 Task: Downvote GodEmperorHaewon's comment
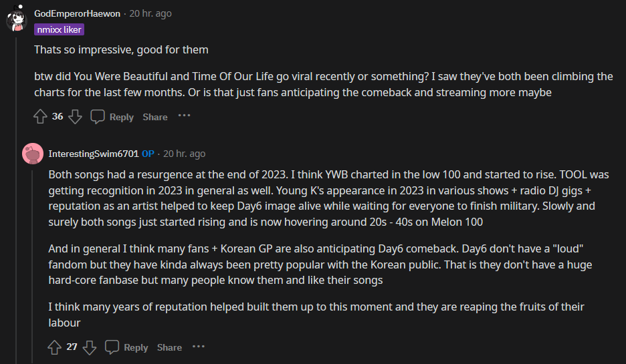pyautogui.click(x=75, y=117)
